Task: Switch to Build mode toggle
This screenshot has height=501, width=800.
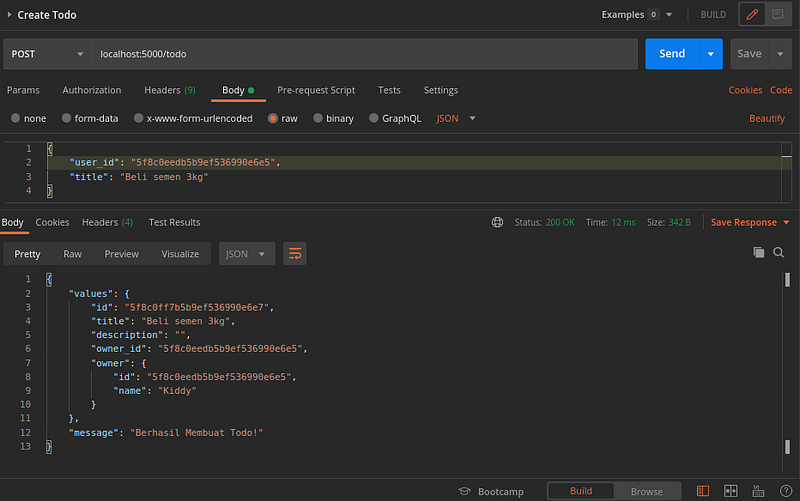Action: pos(581,491)
